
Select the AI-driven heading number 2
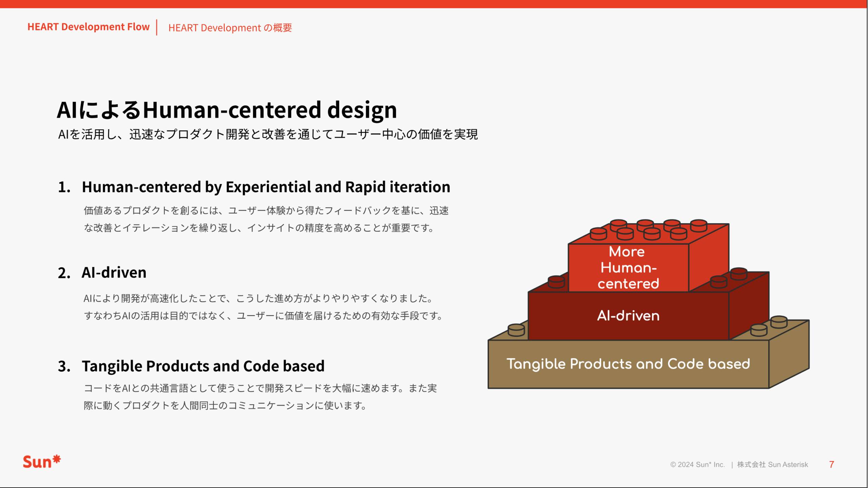coord(114,273)
